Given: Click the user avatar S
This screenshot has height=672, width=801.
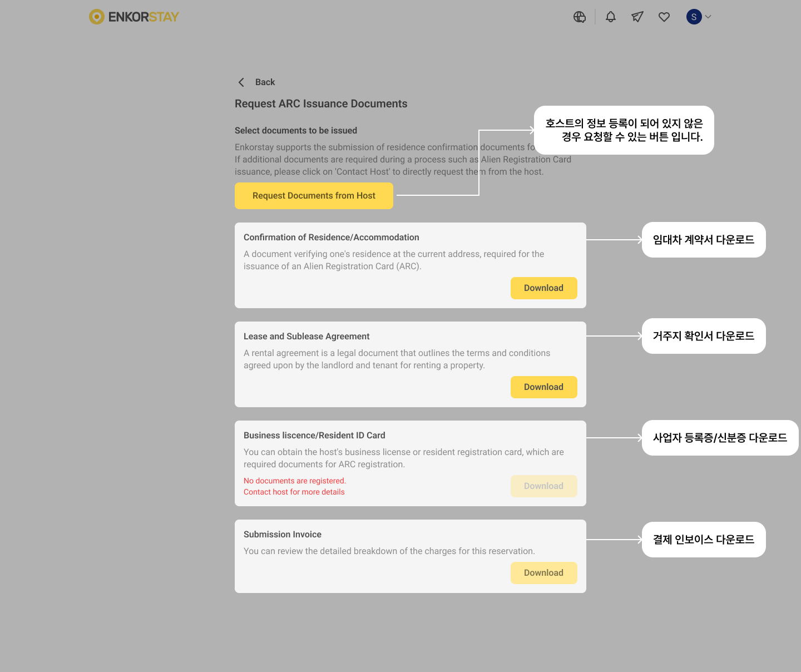Looking at the screenshot, I should [694, 17].
